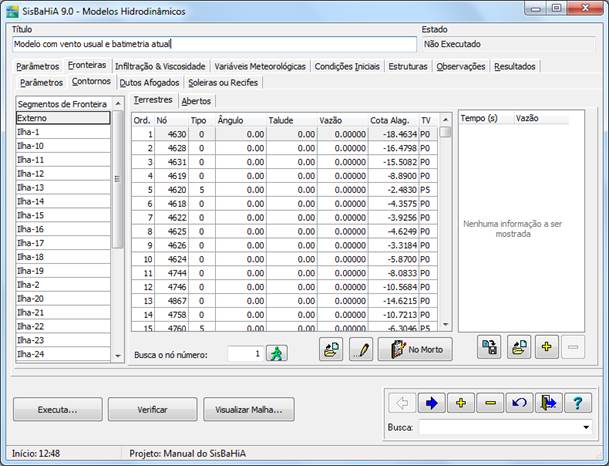The width and height of the screenshot is (609, 466).
Task: Click the segment list's scroll-down arrow
Action: click(118, 356)
